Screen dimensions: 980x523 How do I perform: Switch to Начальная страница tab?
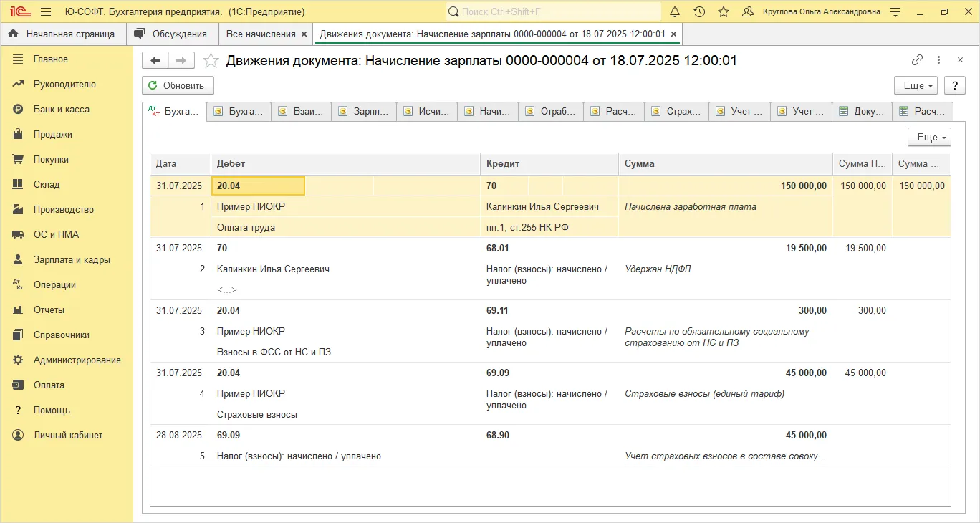click(63, 34)
